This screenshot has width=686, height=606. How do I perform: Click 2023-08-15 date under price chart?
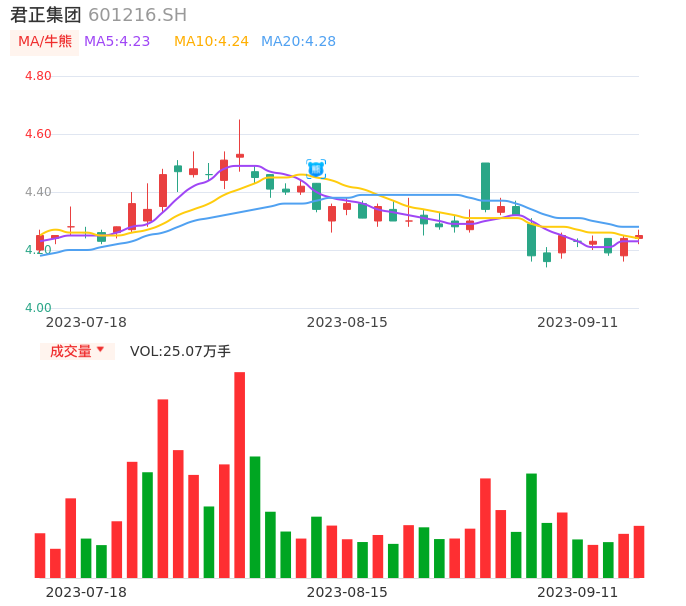[347, 322]
